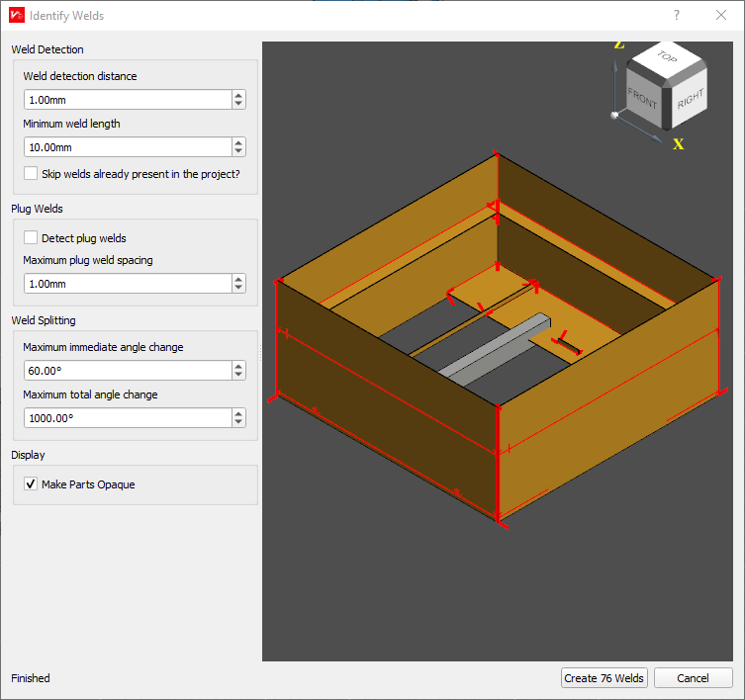
Task: Increment minimum weld length spinner
Action: [238, 142]
